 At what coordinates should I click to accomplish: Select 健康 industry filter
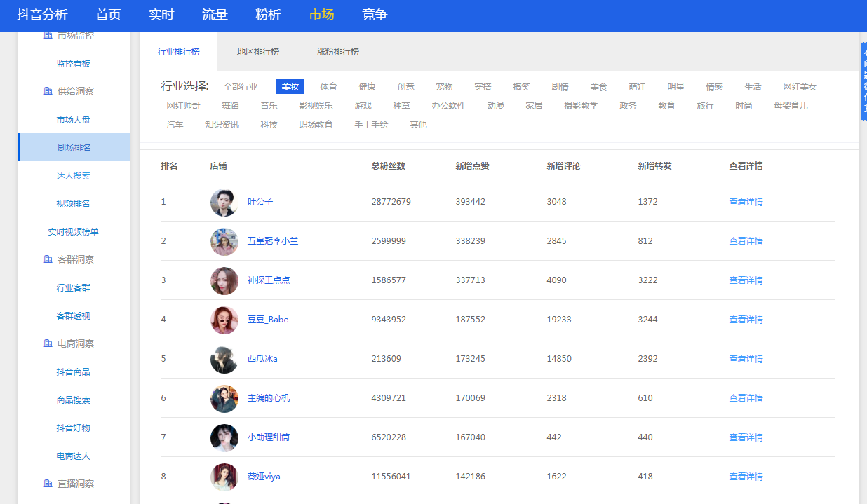click(367, 87)
